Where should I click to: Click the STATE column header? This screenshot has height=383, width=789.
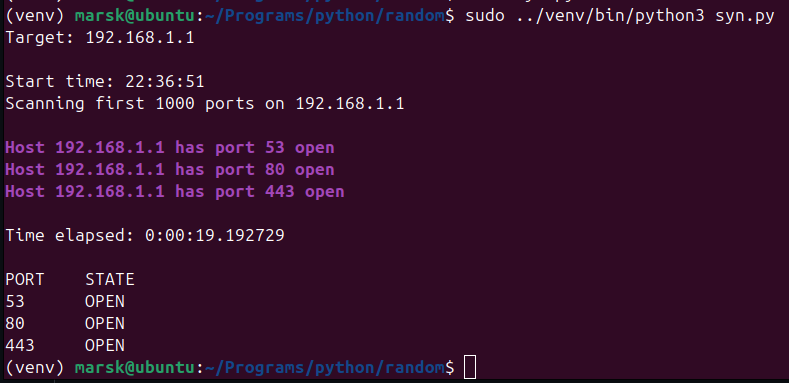coord(110,279)
